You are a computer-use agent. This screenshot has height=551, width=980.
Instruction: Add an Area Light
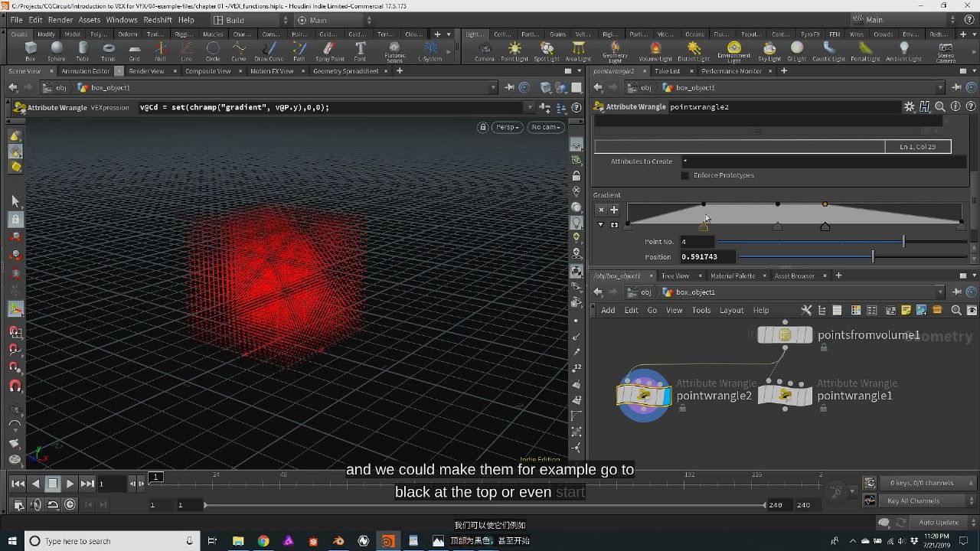click(578, 51)
